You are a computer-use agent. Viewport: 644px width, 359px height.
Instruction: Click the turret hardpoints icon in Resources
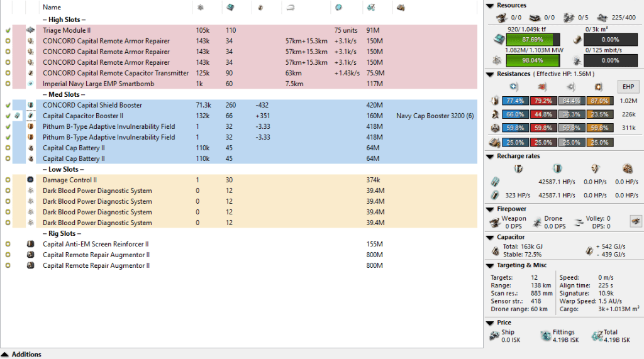point(501,18)
